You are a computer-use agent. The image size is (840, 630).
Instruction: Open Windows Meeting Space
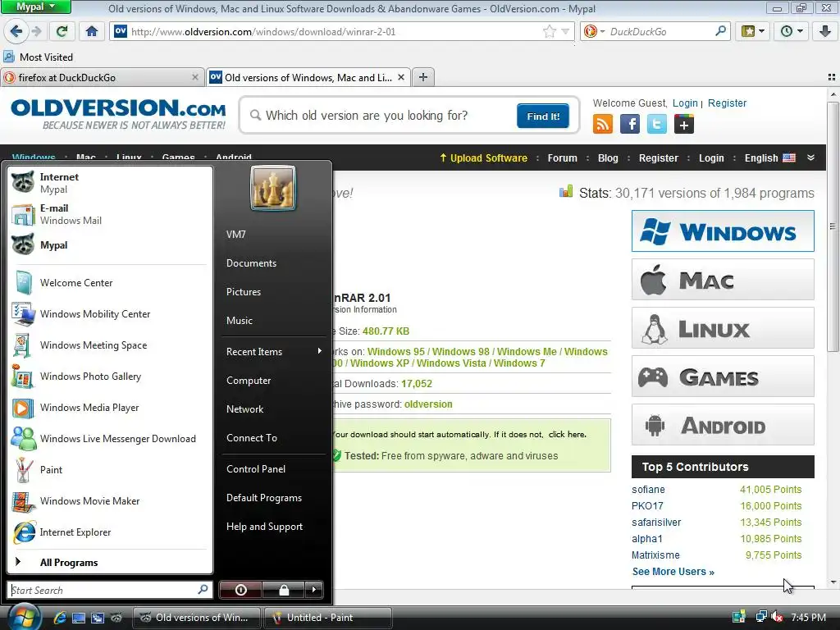point(109,345)
